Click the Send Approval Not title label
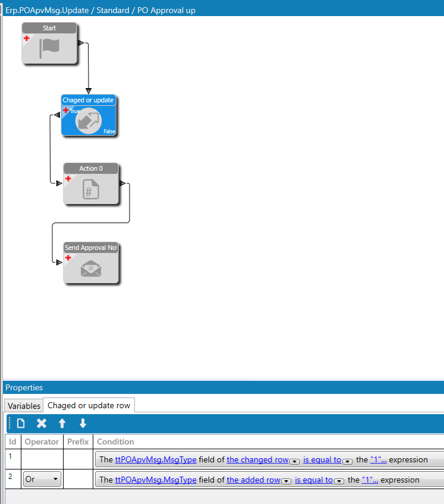The width and height of the screenshot is (444, 504). [x=91, y=248]
